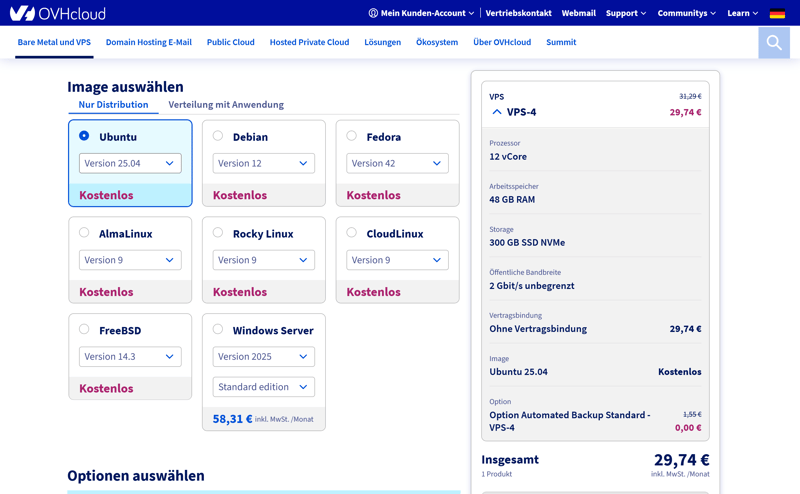Click the customer account user icon

pos(373,13)
